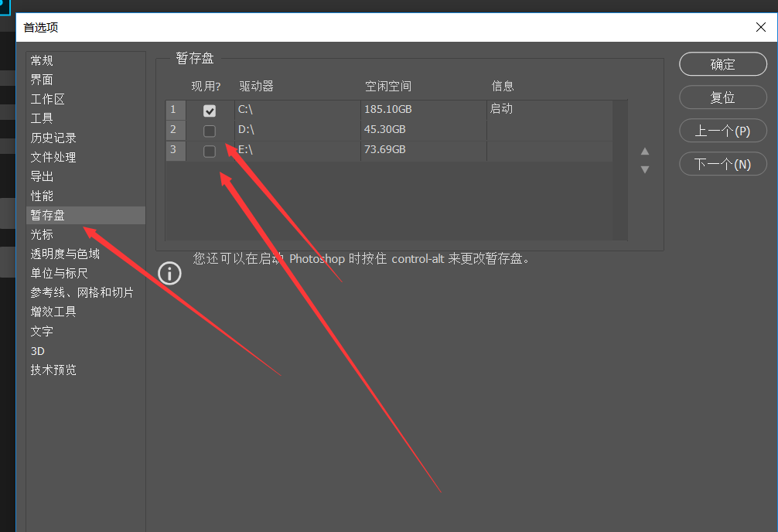The height and width of the screenshot is (532, 778).
Task: Click the 驱动器 column header
Action: pos(257,87)
